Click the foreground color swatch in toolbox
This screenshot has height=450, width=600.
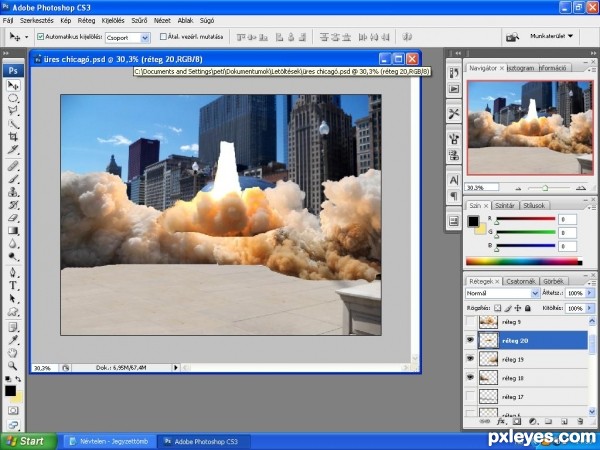coord(10,391)
